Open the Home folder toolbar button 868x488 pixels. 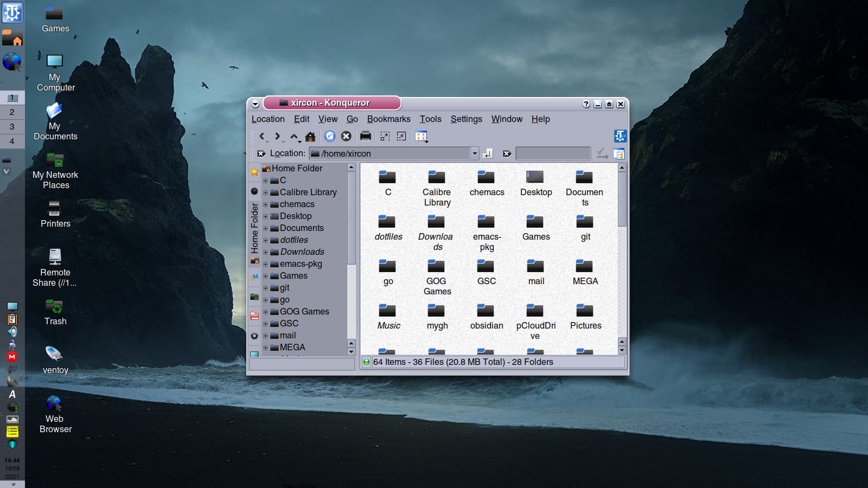310,136
